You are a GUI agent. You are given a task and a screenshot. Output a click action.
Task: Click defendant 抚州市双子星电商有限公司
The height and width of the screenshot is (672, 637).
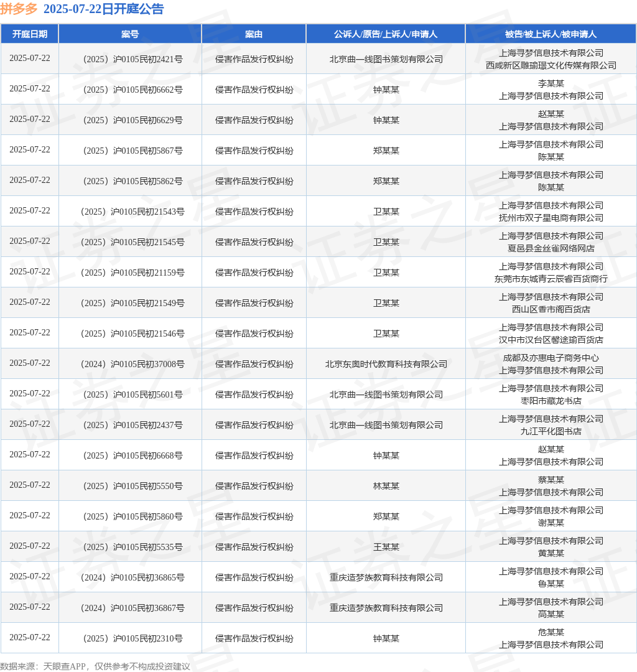coord(551,218)
